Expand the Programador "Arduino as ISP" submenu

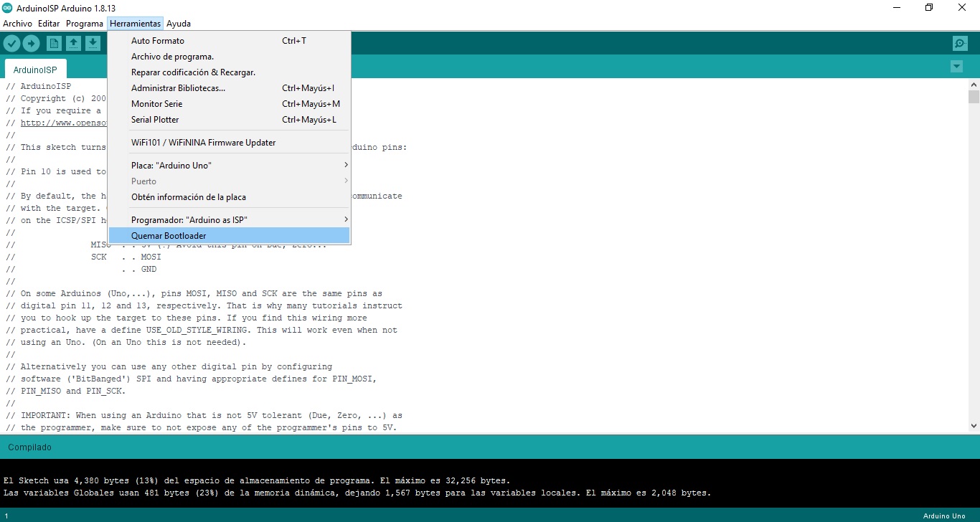[x=229, y=220]
